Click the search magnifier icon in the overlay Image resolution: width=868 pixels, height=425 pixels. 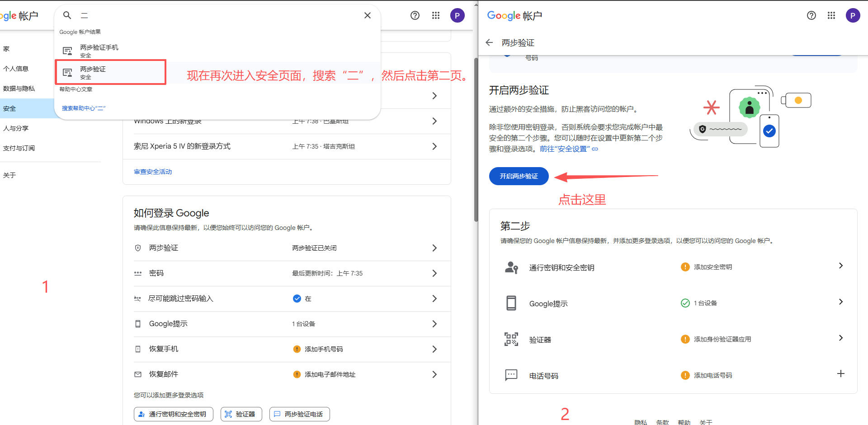(67, 15)
